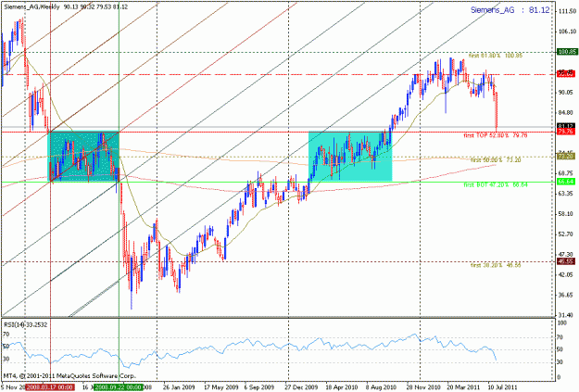The width and height of the screenshot is (579, 392).
Task: Click the 'first BOT 47.20% 66.64' label
Action: pos(496,184)
